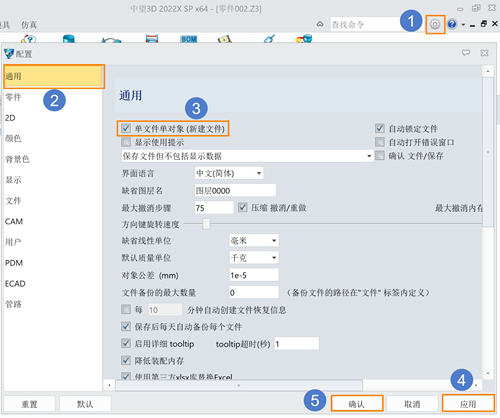Toggle 压缩 撤消/重做 checkbox
Viewport: 500px width, 418px height.
pyautogui.click(x=242, y=208)
